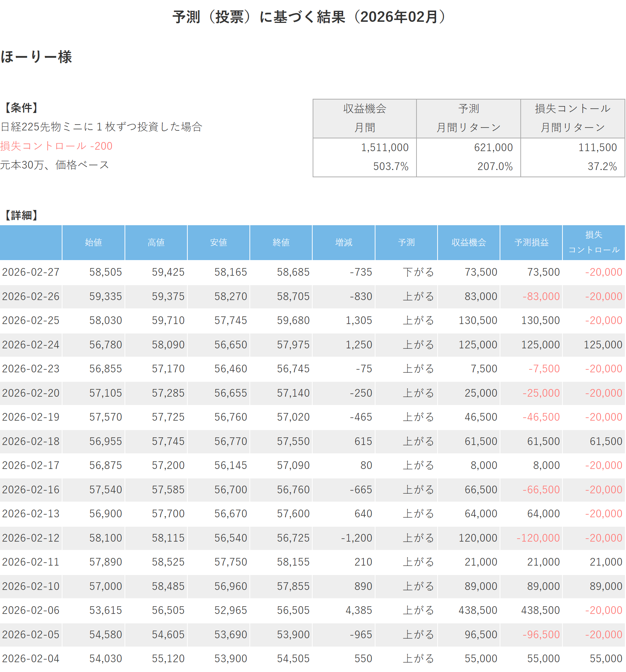626x672 pixels.
Task: Click the 207.0% forecast return percentage
Action: [495, 166]
